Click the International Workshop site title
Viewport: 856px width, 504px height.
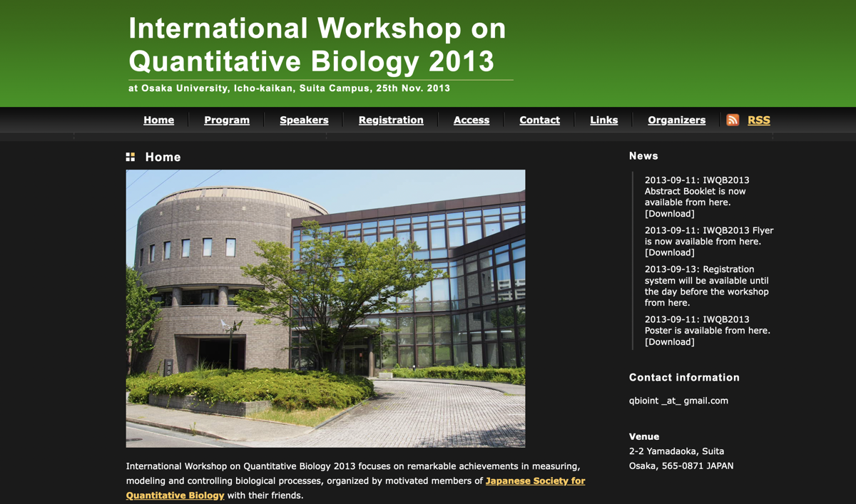click(x=317, y=44)
